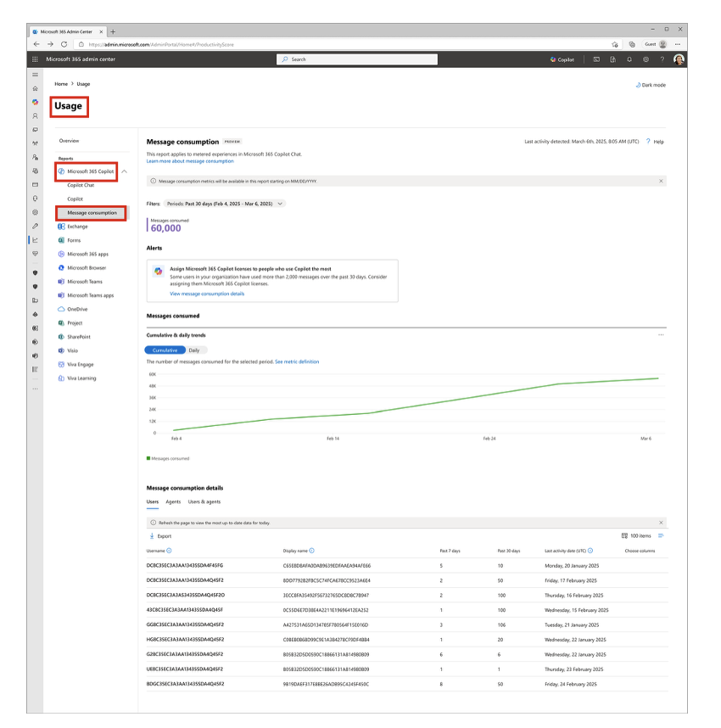Click info icon next to Display name
721x728 pixels.
point(312,551)
